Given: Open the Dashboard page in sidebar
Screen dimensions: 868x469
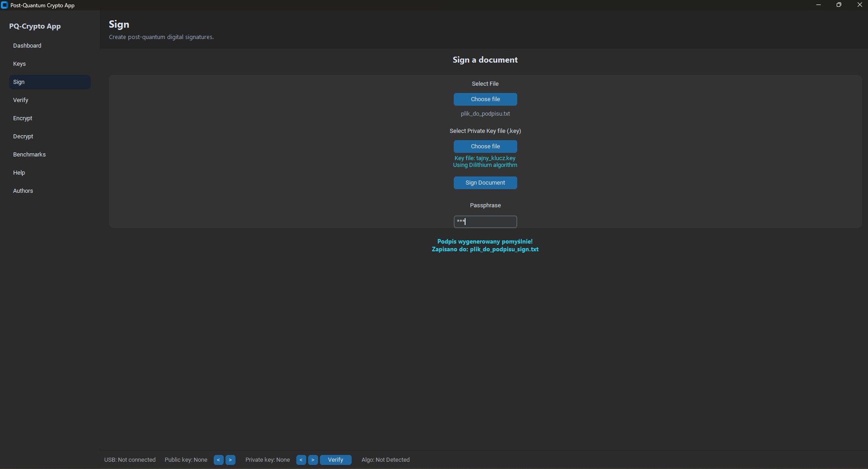Looking at the screenshot, I should coord(27,46).
